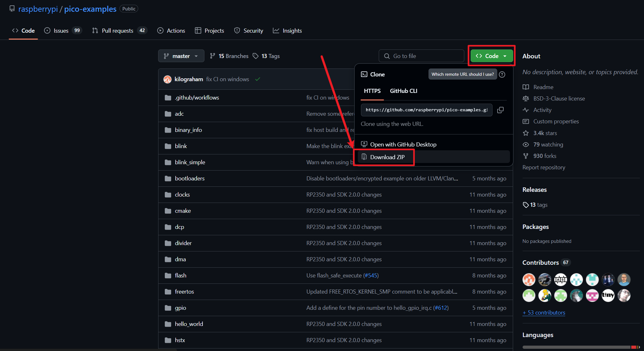Switch to the GitHub CLI tab
Image resolution: width=644 pixels, height=351 pixels.
(403, 91)
